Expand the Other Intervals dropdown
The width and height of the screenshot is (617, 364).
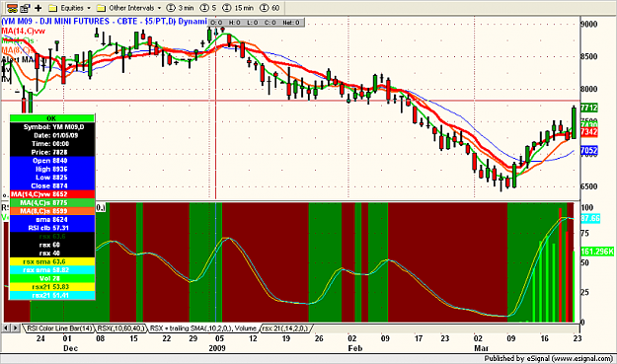pos(129,8)
